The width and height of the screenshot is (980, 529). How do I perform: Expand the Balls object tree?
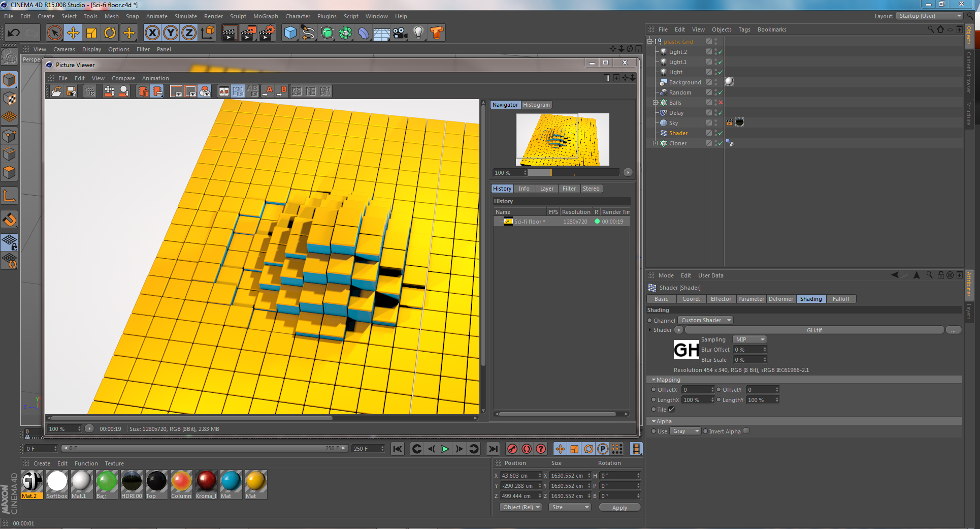tap(655, 103)
